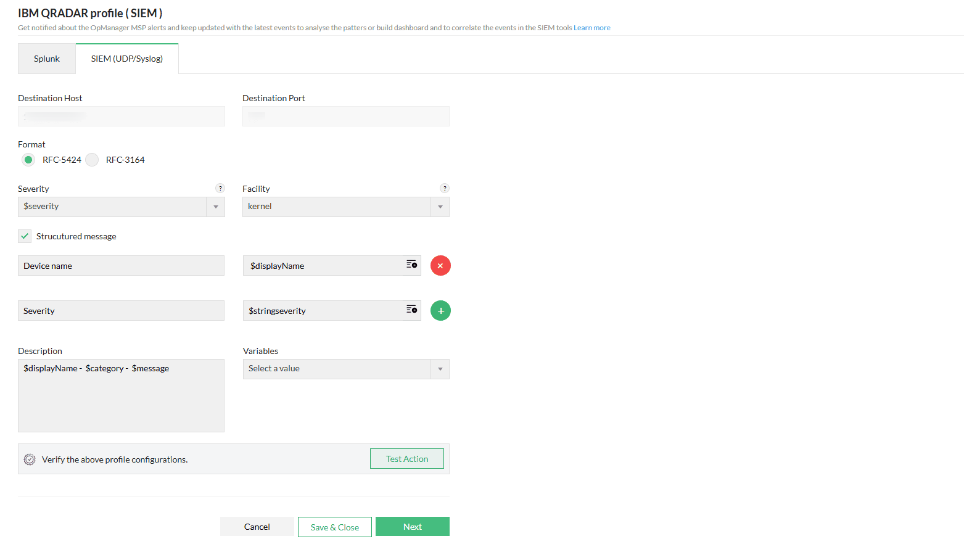Click inside the Description text area
Image resolution: width=964 pixels, height=560 pixels.
[121, 395]
